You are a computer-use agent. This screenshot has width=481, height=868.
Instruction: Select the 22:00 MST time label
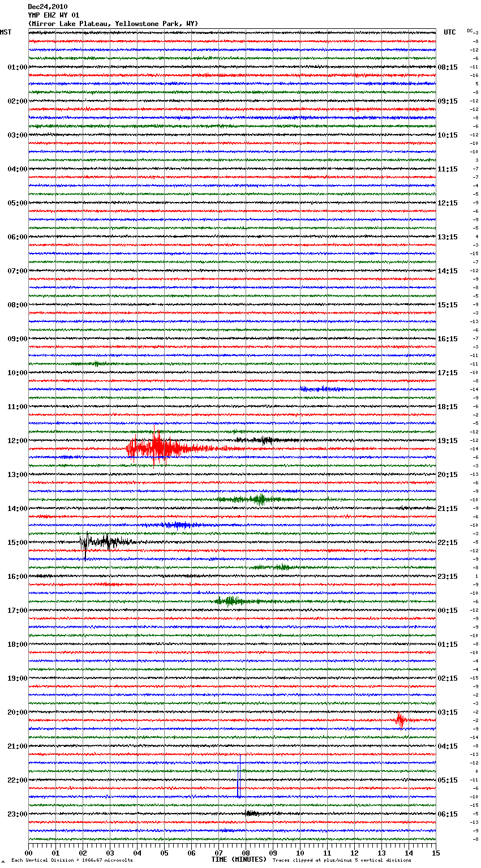click(x=18, y=780)
